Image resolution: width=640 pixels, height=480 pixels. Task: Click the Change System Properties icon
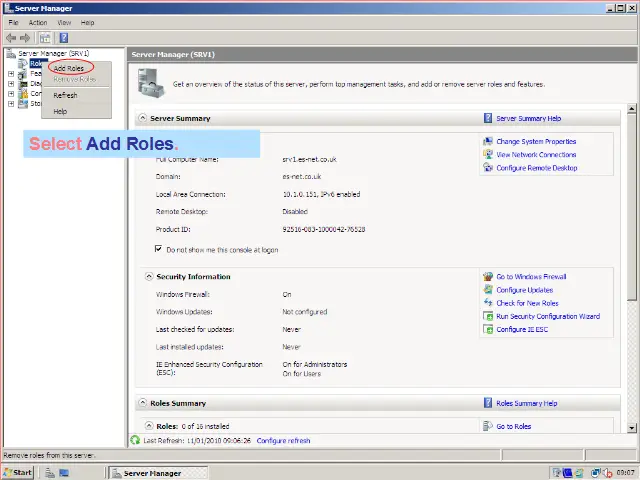488,142
